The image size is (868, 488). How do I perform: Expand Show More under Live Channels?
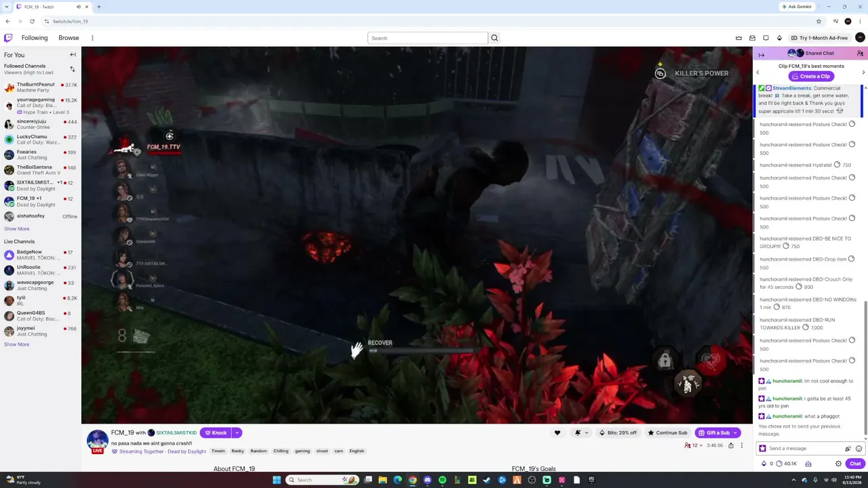tap(16, 344)
